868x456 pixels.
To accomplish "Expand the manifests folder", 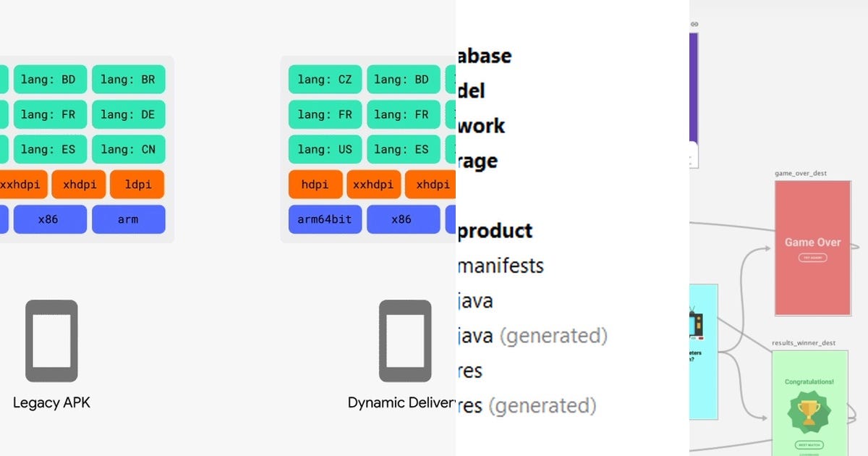I will (x=501, y=266).
